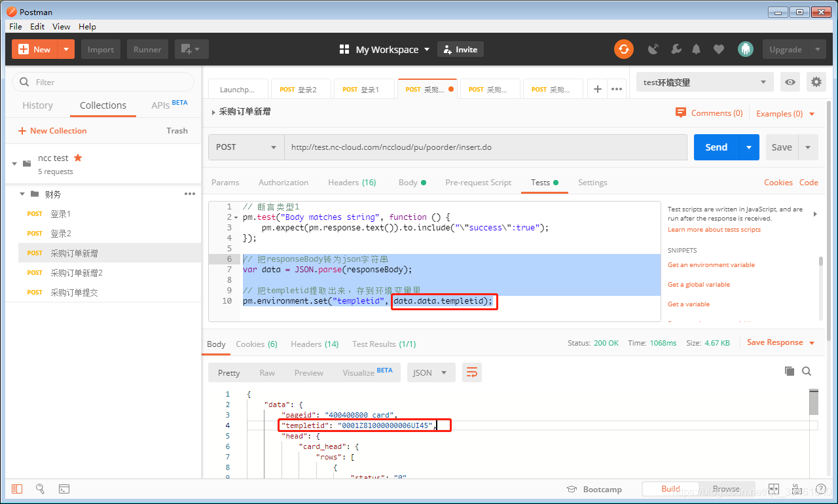Click the wrap lines icon in response

pos(471,372)
